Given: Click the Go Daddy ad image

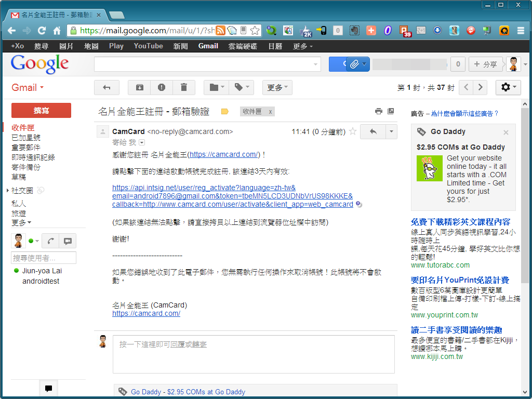Looking at the screenshot, I should 430,168.
